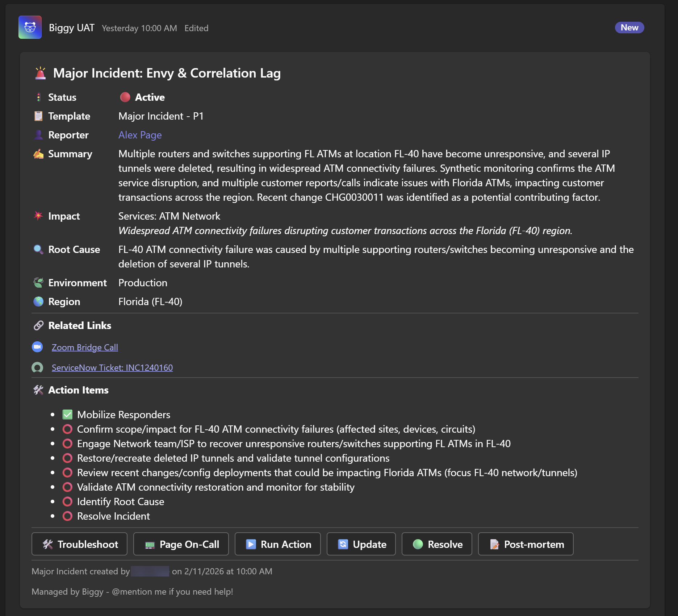Open ServiceNow Ticket INC1240160

coord(112,367)
